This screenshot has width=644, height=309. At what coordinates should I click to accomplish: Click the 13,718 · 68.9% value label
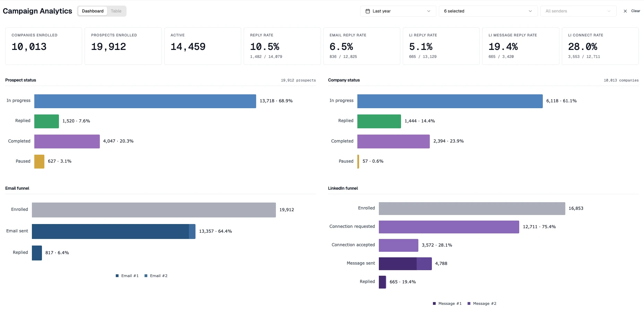[276, 101]
